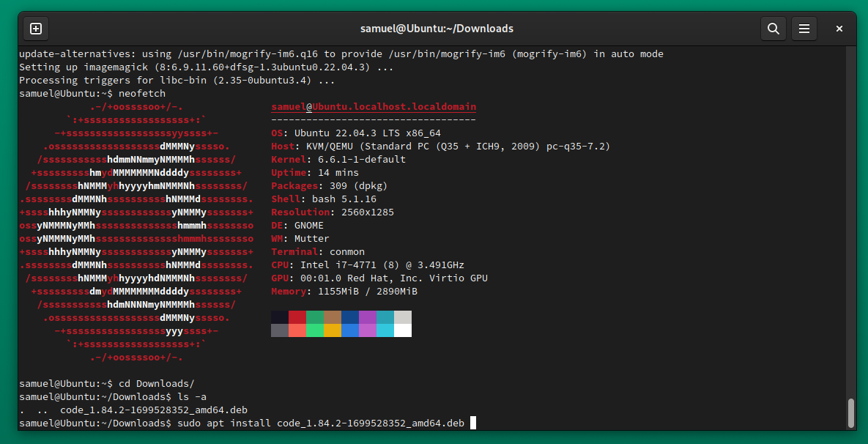Click the purple color swatch
The image size is (868, 444).
(368, 317)
